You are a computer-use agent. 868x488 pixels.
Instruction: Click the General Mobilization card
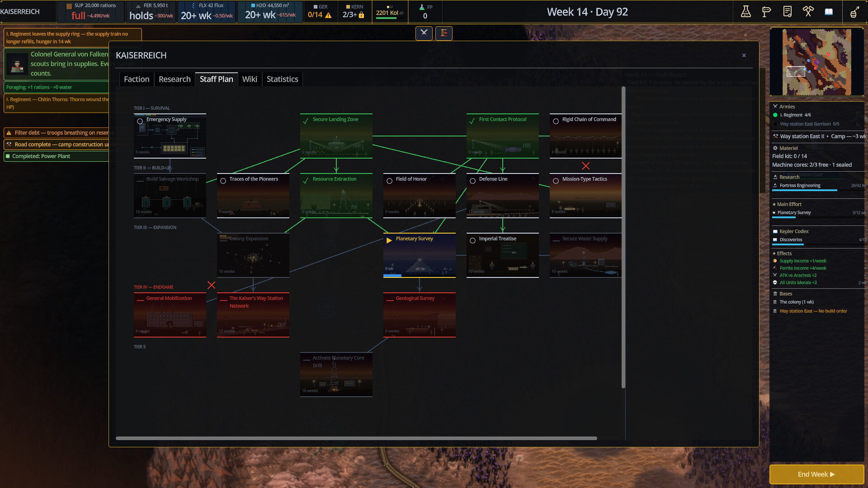[x=170, y=315]
